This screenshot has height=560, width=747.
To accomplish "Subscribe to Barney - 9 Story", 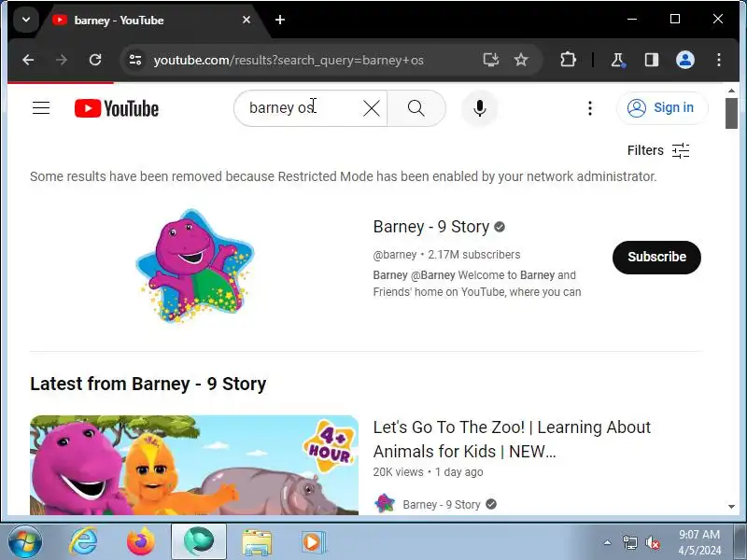I will [x=656, y=258].
